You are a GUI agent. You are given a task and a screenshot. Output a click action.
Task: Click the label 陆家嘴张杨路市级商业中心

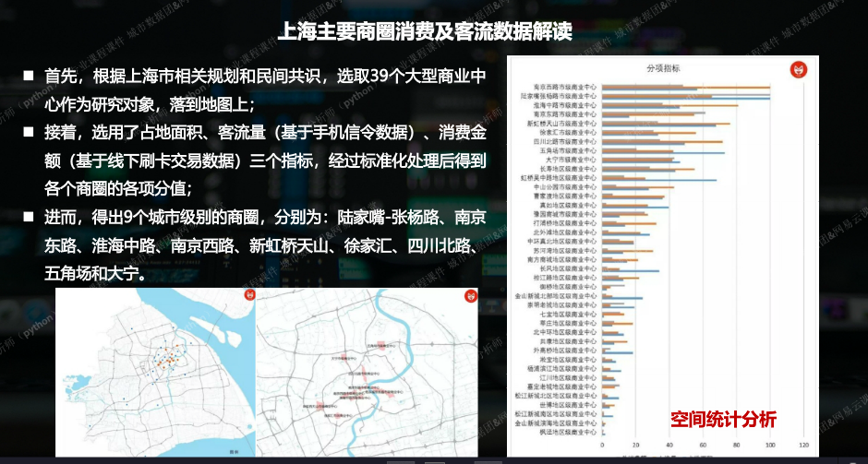(559, 96)
